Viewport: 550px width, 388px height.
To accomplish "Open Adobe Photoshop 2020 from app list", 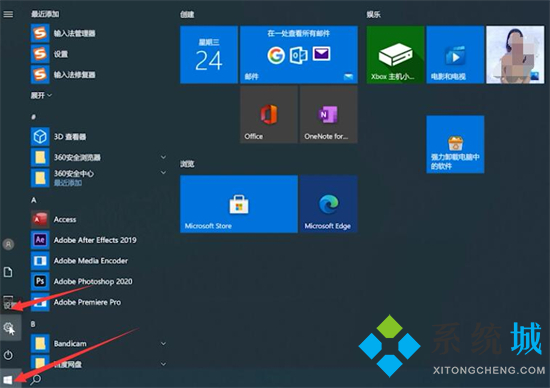I will 82,281.
